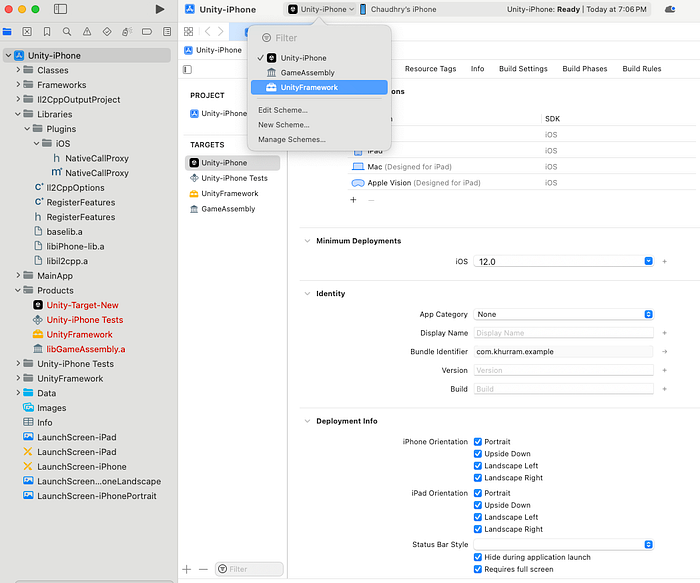Screen dimensions: 700x583
Task: Collapse the Deployment Info section
Action: (307, 421)
